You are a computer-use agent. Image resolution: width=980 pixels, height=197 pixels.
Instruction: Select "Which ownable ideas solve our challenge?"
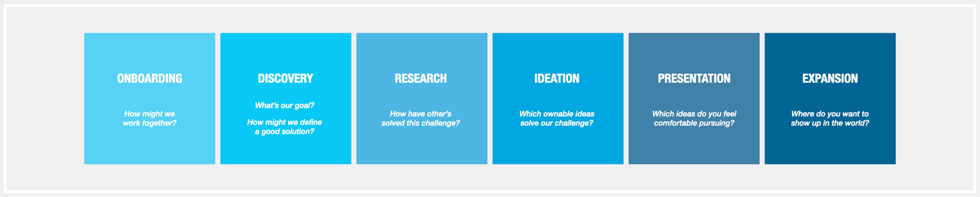tap(557, 118)
